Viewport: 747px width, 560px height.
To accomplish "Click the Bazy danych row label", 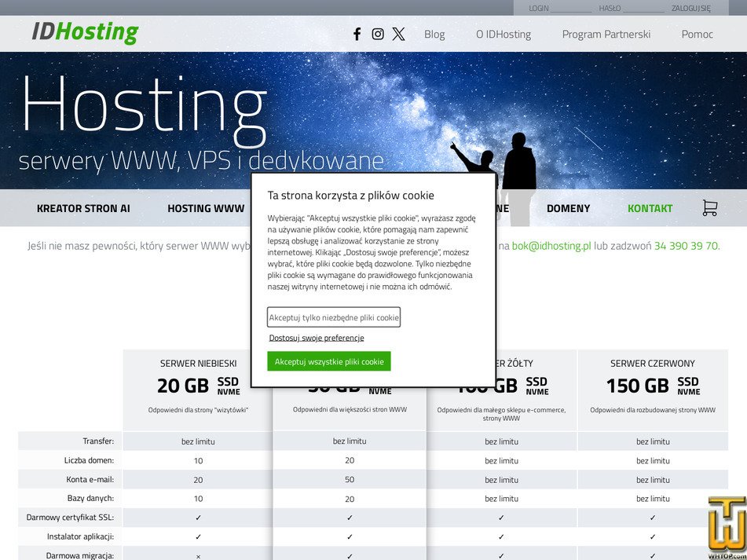I will (x=90, y=499).
